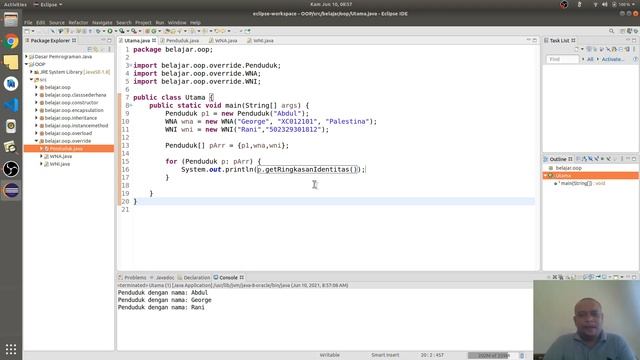
Task: Click the Activate... link in Task List
Action: coord(613,59)
